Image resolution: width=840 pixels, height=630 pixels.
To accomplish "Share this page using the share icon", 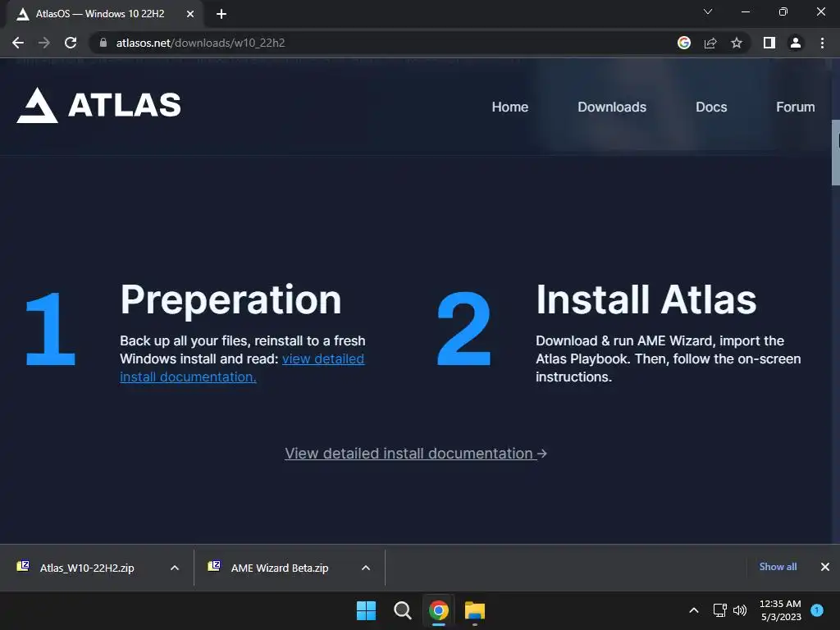I will (x=710, y=43).
